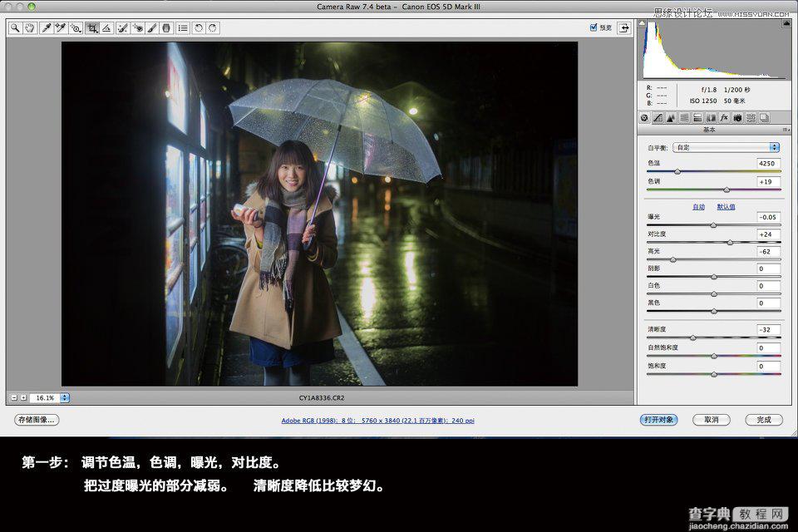Select the Color Sampler tool
Viewport: 798px width, 532px height.
(61, 28)
